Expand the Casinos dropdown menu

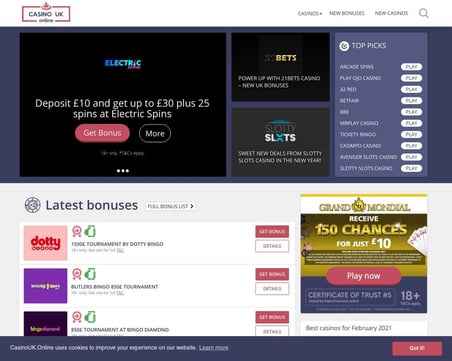310,14
